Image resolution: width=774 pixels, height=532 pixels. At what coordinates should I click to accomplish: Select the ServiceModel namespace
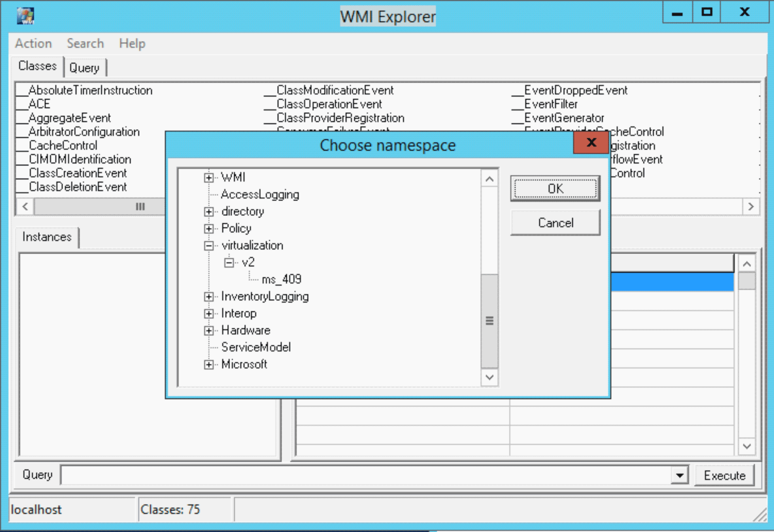256,347
